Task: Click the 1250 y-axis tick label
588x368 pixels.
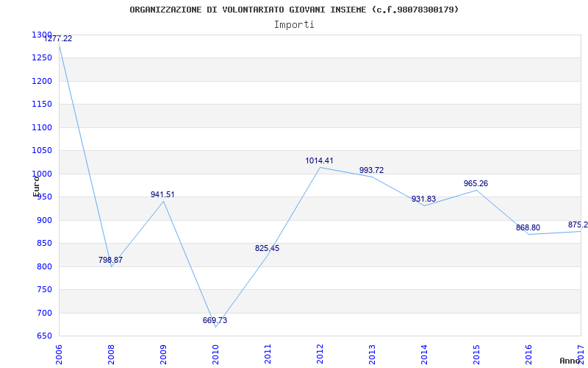Action: 42,58
